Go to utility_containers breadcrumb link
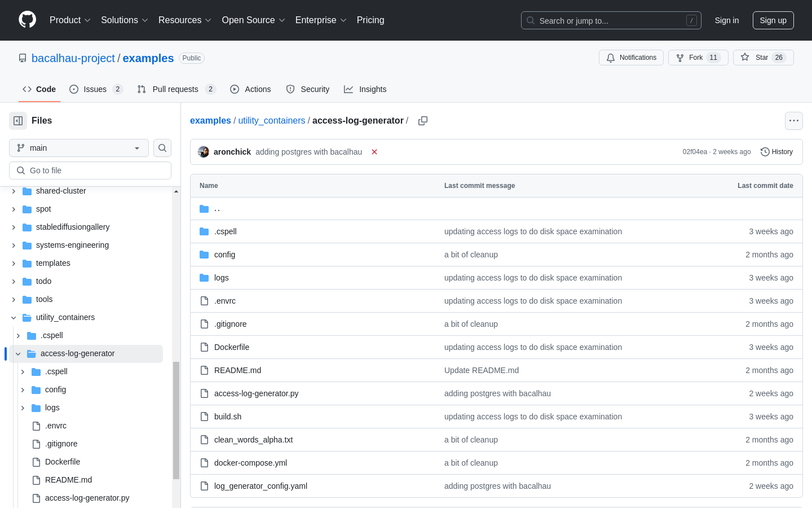The height and width of the screenshot is (508, 812). (x=272, y=121)
